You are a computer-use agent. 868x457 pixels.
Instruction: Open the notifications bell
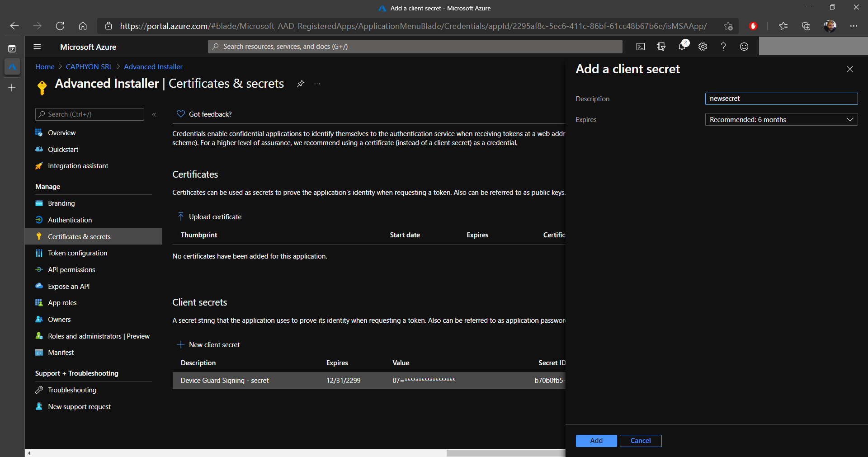(682, 46)
